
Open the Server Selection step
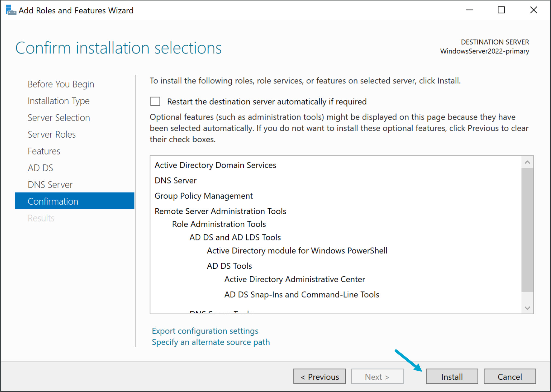(x=59, y=118)
